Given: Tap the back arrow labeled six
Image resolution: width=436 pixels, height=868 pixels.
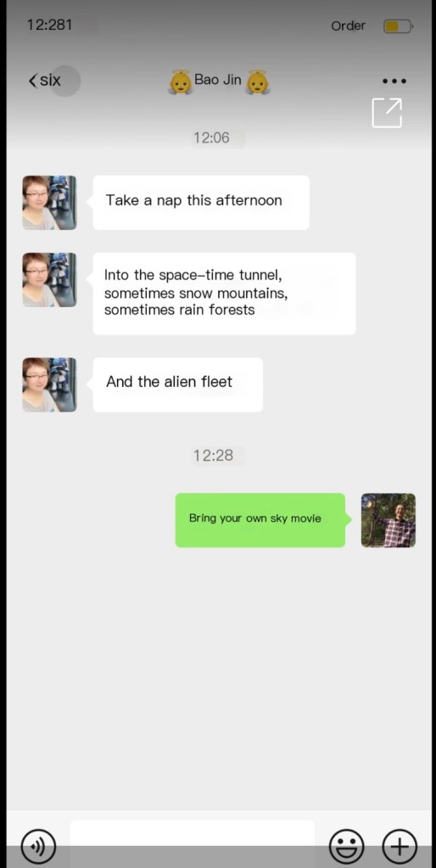Looking at the screenshot, I should coord(45,81).
